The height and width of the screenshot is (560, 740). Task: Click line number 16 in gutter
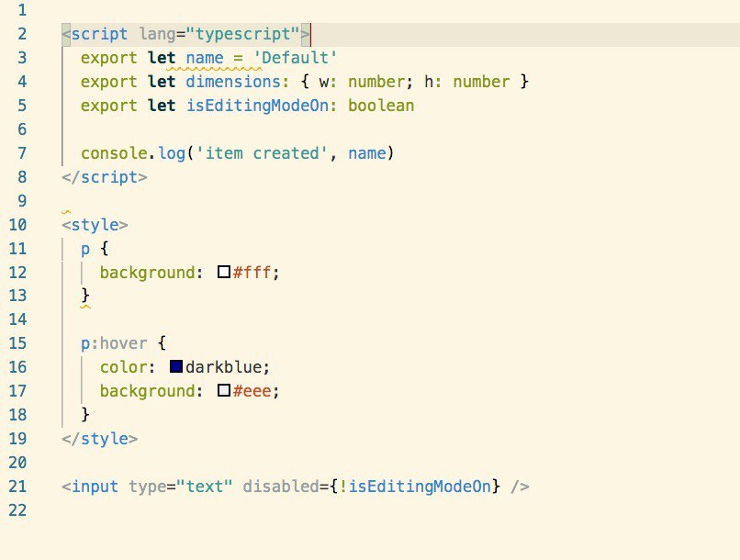point(17,367)
